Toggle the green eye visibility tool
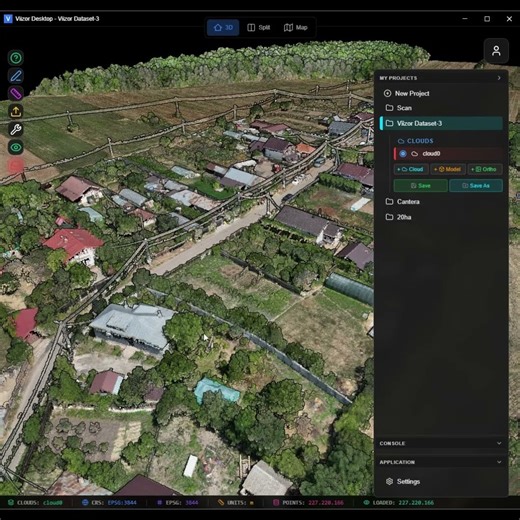Image resolution: width=520 pixels, height=520 pixels. tap(16, 147)
